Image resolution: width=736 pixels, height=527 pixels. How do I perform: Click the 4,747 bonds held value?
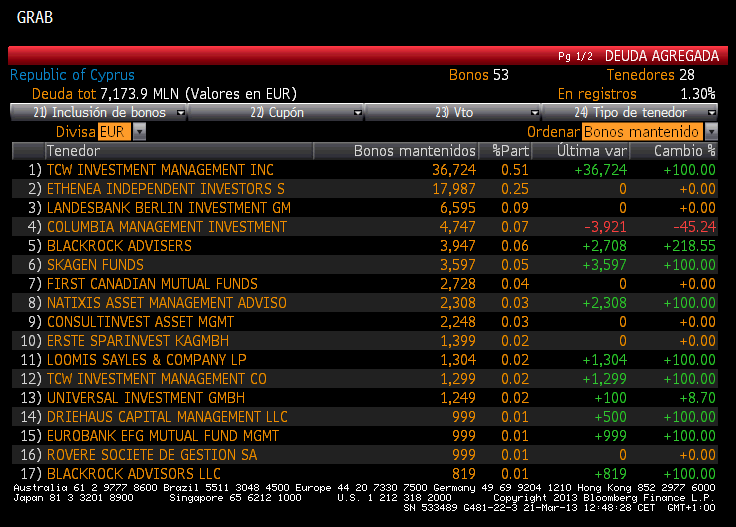click(x=458, y=227)
